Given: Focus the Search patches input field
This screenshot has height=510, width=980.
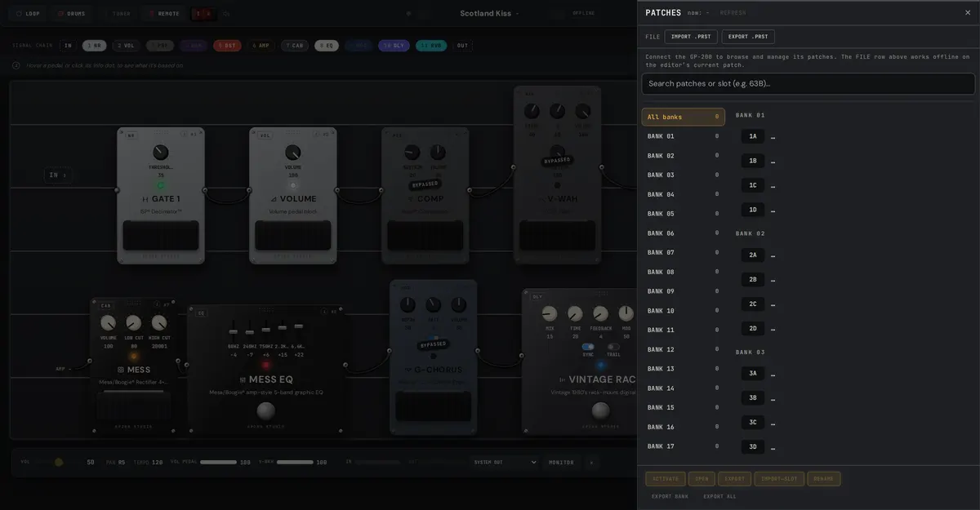Looking at the screenshot, I should pyautogui.click(x=808, y=83).
